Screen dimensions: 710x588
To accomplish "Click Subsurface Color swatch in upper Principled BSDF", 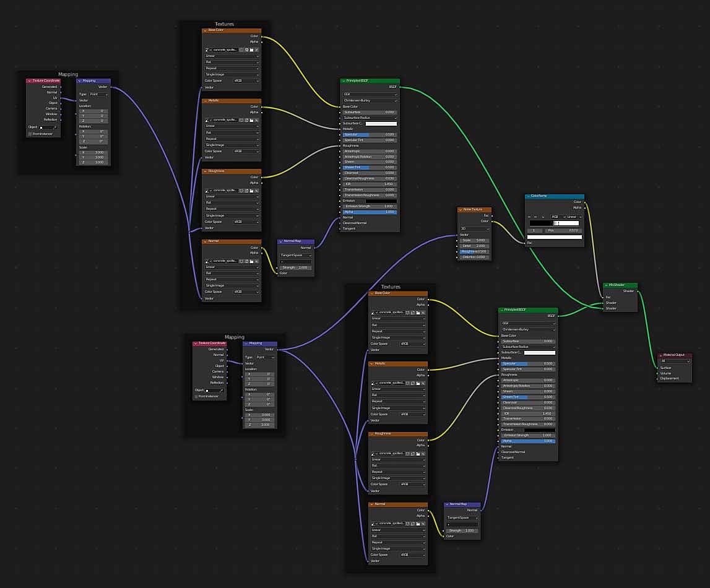I will coord(381,124).
